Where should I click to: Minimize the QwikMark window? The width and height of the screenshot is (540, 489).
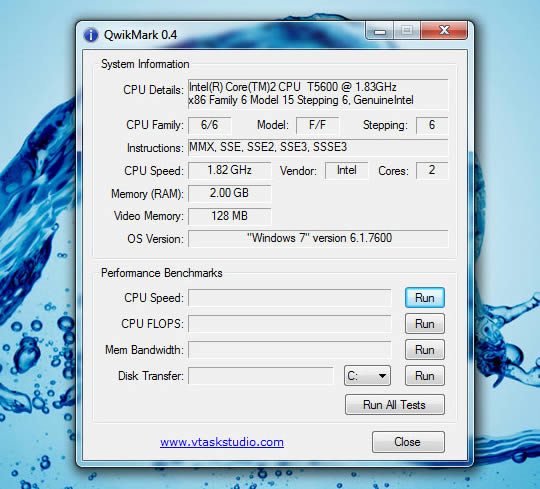(x=380, y=31)
